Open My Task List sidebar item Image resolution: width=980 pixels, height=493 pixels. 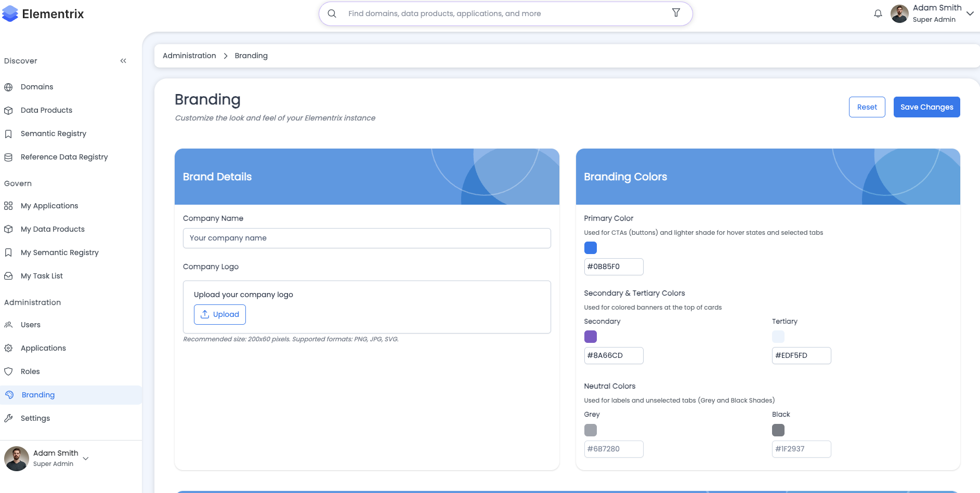click(x=42, y=276)
